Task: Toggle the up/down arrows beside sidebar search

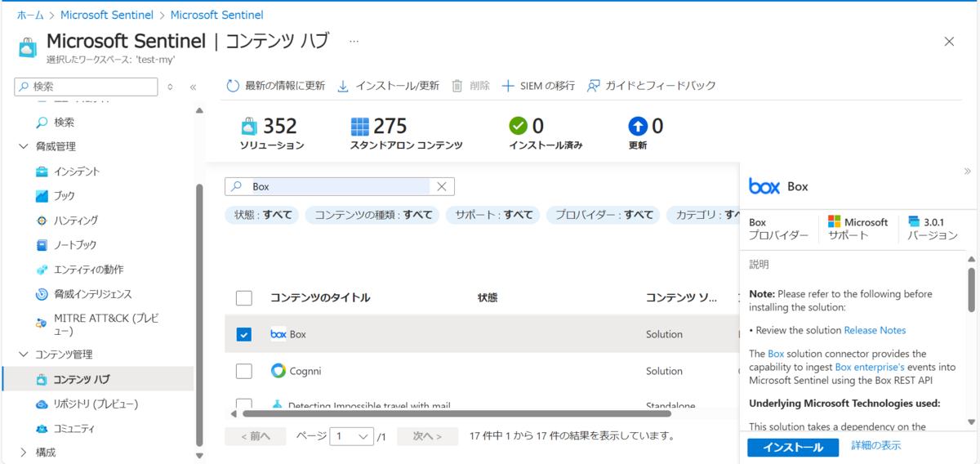Action: (x=170, y=87)
